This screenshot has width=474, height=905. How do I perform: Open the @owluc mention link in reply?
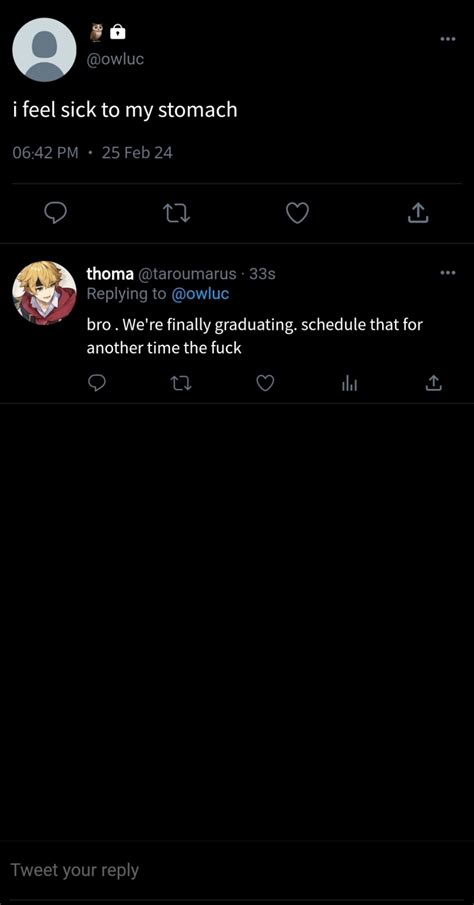200,294
